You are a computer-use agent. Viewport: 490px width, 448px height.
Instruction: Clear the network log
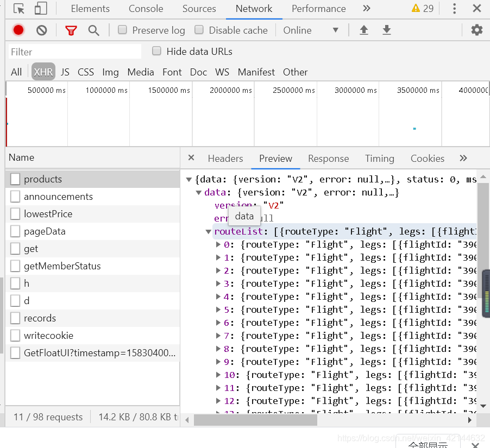click(42, 30)
